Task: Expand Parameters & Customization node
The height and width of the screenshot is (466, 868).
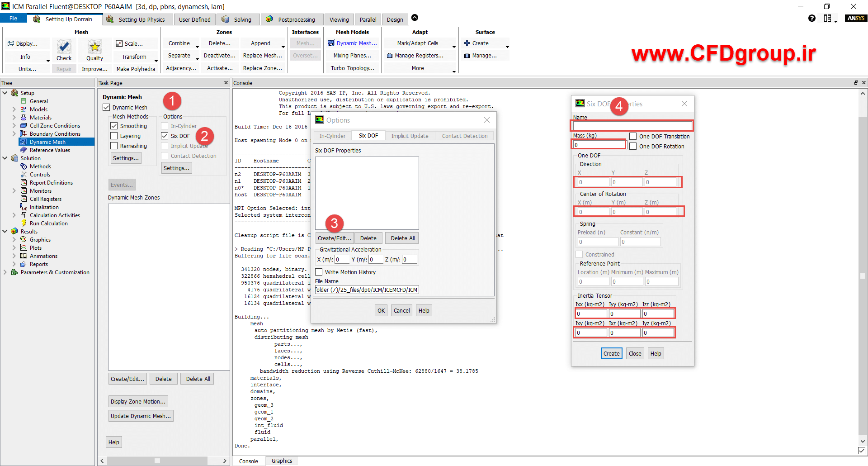Action: [5, 272]
